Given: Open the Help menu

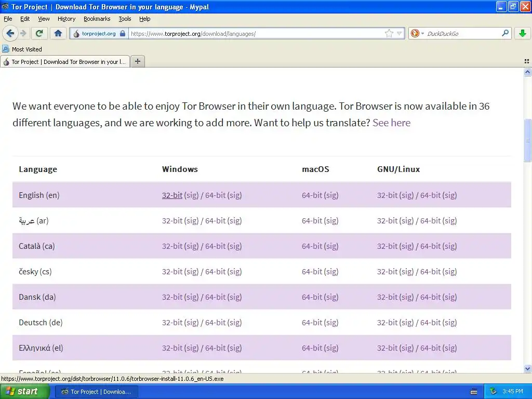Looking at the screenshot, I should [x=145, y=19].
